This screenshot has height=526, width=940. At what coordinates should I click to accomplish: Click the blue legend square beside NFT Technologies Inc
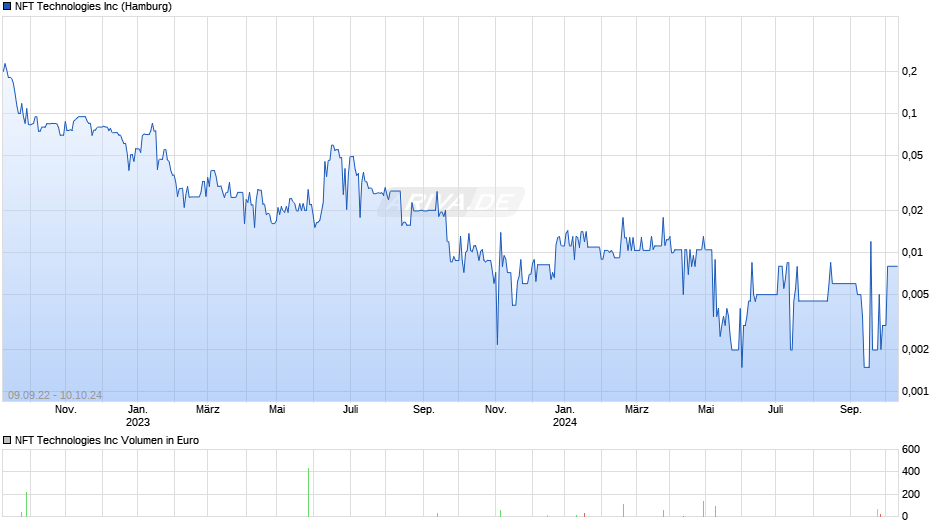[7, 7]
